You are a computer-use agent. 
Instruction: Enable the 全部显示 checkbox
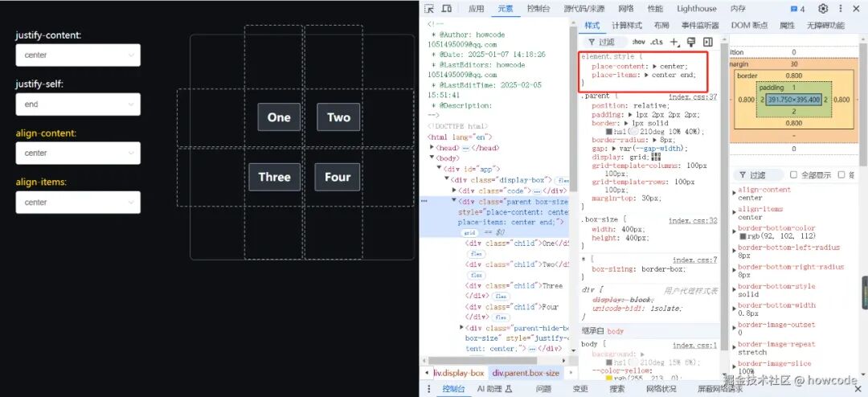click(x=793, y=175)
